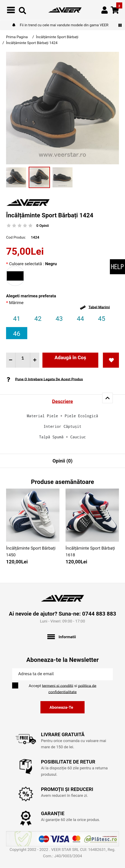
Task: Open the hamburger menu icon
Action: coord(11,10)
